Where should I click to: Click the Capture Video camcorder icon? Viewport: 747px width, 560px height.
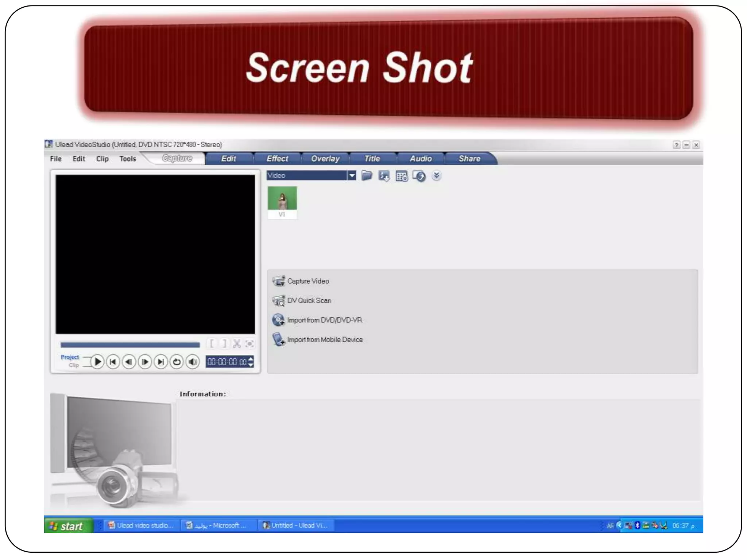279,281
